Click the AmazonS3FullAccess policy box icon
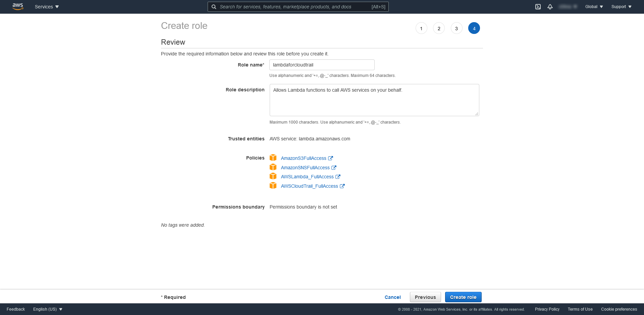This screenshot has height=315, width=644. coord(273,158)
